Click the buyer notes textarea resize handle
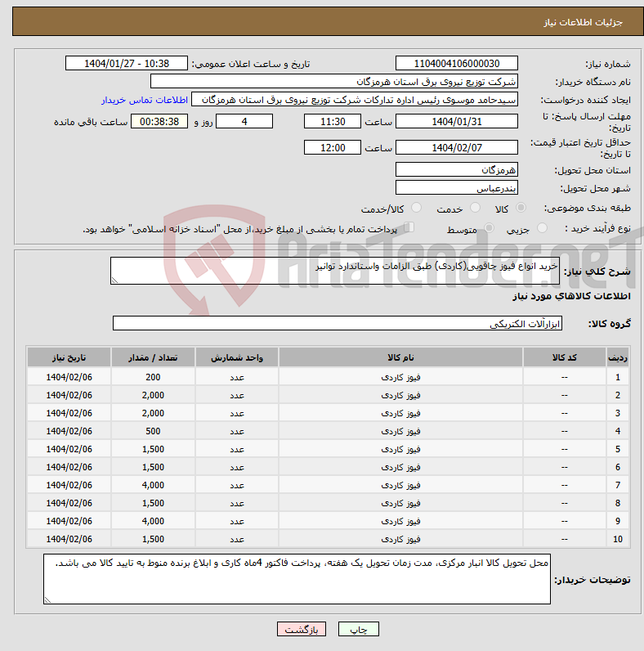644x651 pixels. click(47, 600)
